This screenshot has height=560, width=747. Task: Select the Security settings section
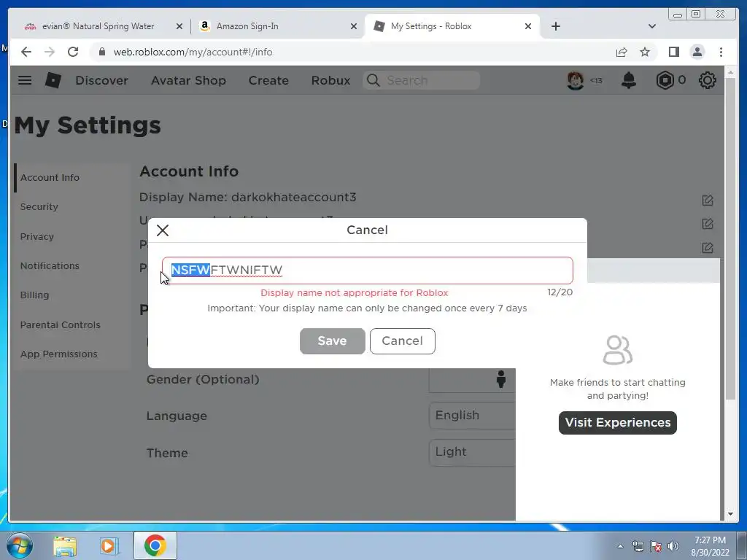tap(72, 207)
